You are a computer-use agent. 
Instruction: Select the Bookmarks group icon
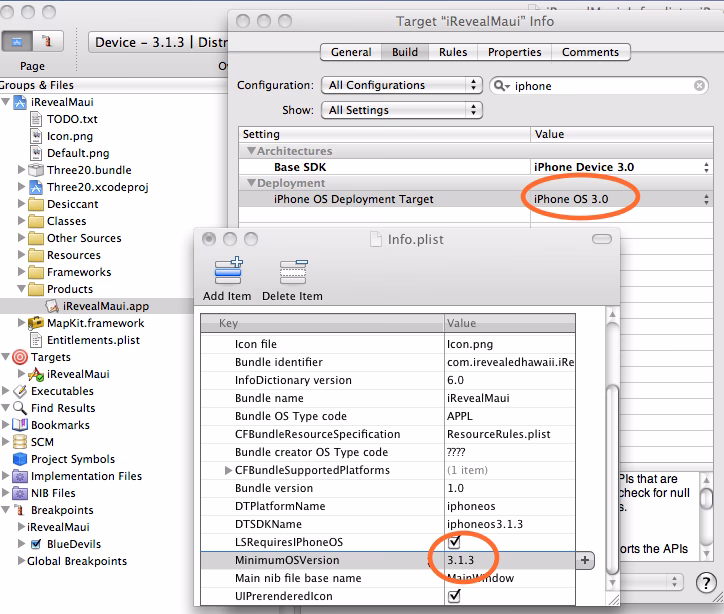point(21,425)
